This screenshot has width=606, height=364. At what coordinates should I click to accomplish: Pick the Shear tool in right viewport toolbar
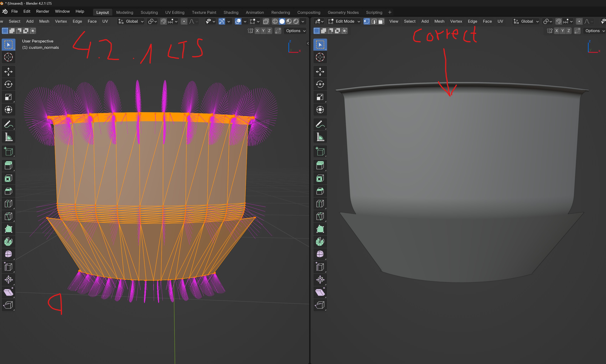[x=320, y=292]
